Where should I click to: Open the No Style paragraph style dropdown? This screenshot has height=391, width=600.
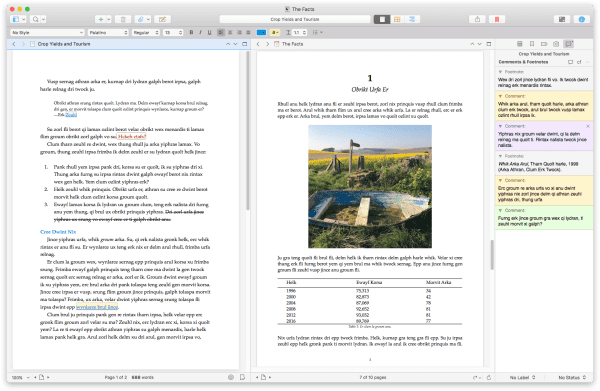(x=47, y=33)
